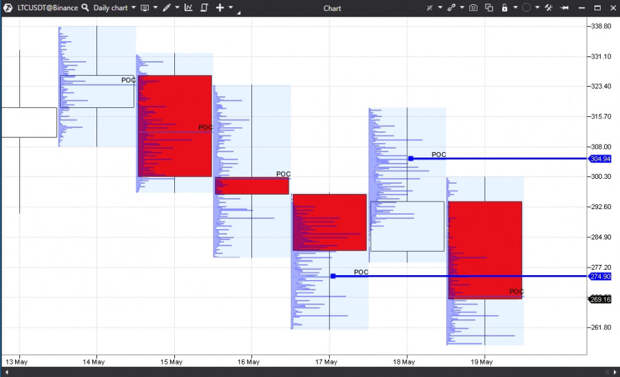Take a chart screenshot with camera icon
Viewport: 620px width, 377px height.
(473, 8)
